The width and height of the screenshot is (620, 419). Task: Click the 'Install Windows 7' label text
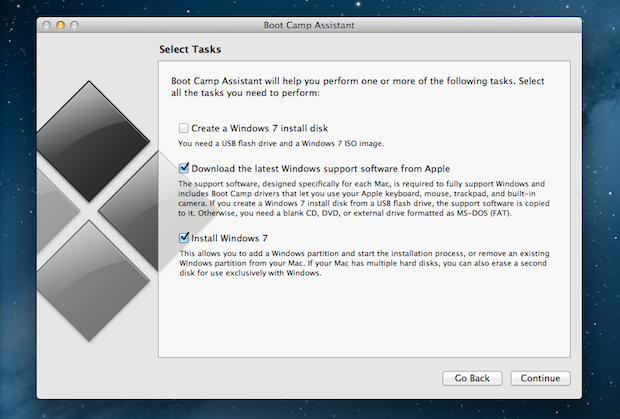tap(229, 238)
